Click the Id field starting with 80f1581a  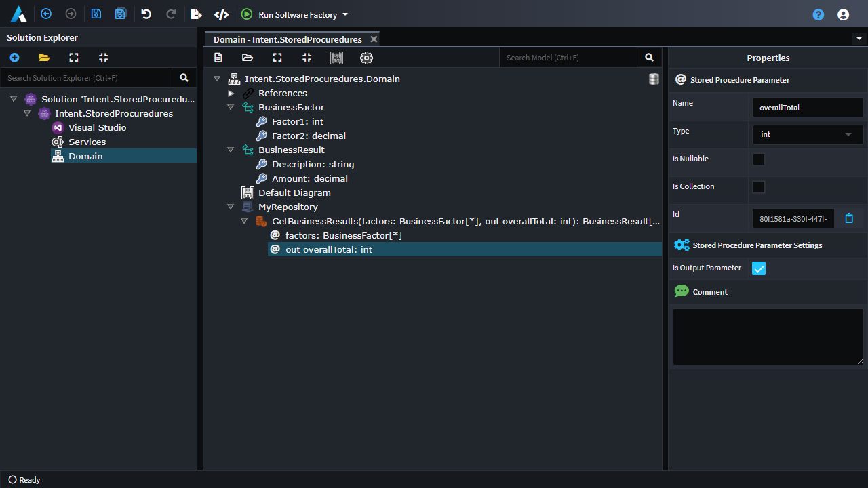click(x=793, y=218)
